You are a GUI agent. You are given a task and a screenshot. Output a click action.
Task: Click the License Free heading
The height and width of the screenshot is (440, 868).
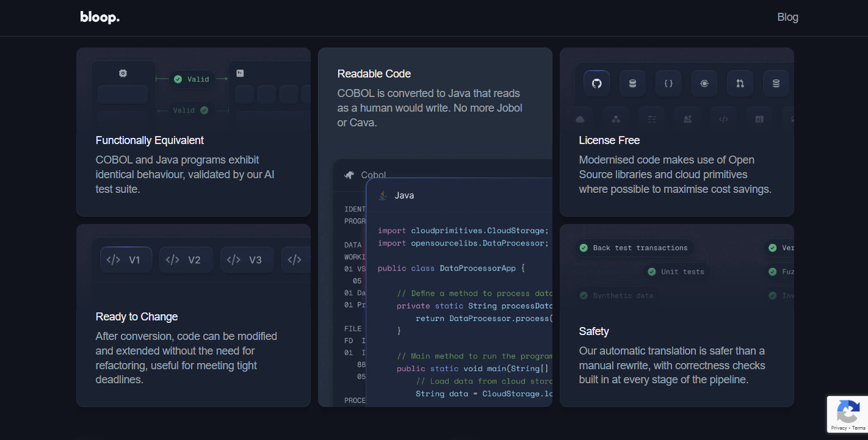coord(609,140)
